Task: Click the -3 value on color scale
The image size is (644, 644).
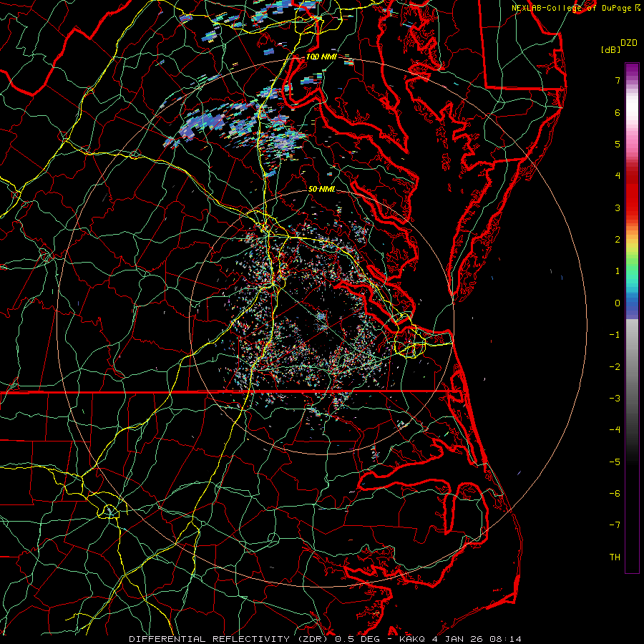Action: [615, 399]
